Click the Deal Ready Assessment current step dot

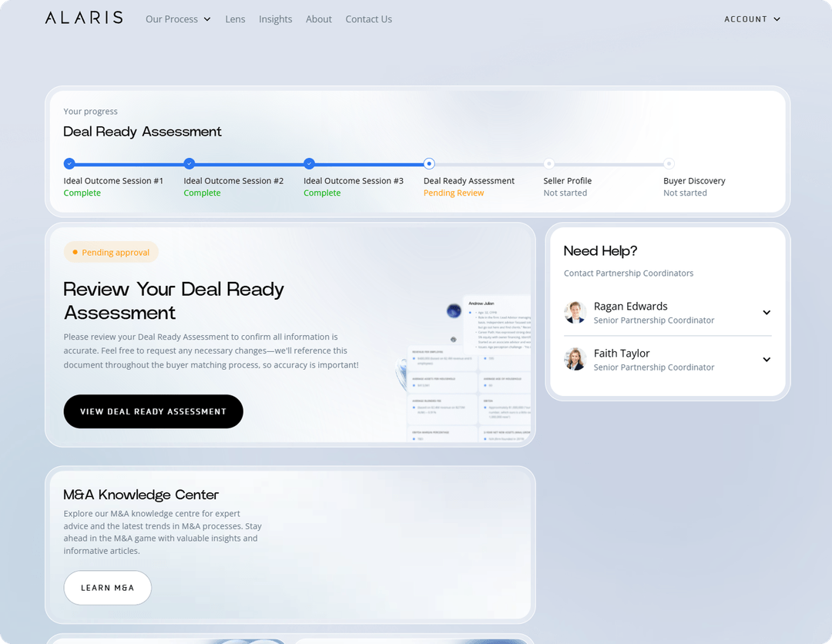click(x=429, y=163)
